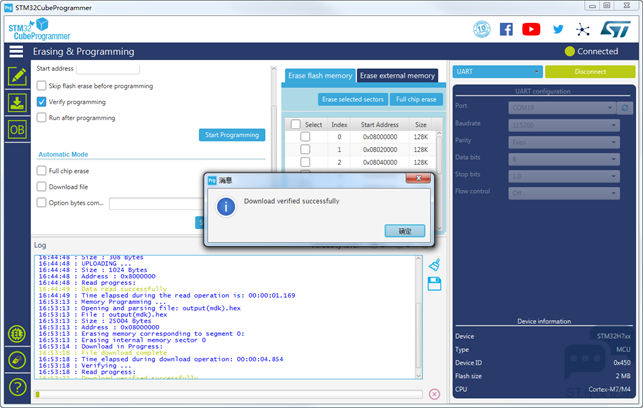Screen dimensions: 643x408
Task: Open the Option Bytes OB icon
Action: (17, 130)
